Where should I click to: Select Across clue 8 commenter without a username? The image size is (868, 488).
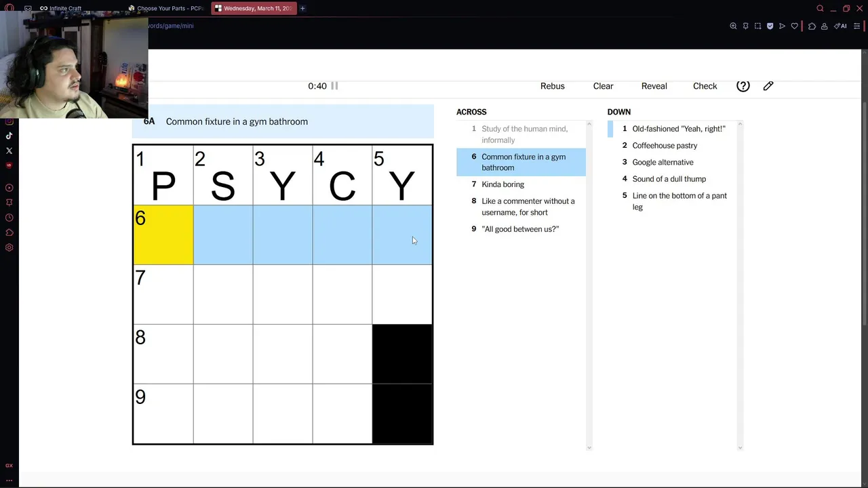click(521, 207)
